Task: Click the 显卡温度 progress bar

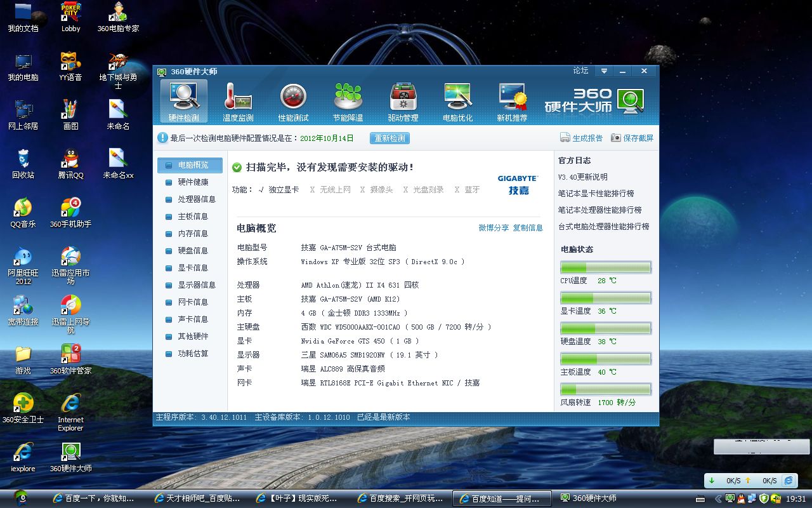Action: pyautogui.click(x=606, y=298)
